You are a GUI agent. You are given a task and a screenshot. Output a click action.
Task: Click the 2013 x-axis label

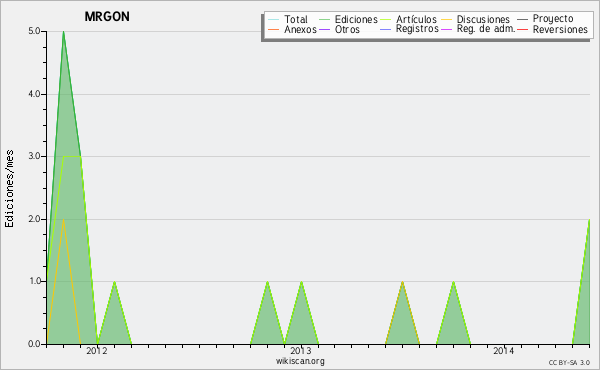coord(301,351)
